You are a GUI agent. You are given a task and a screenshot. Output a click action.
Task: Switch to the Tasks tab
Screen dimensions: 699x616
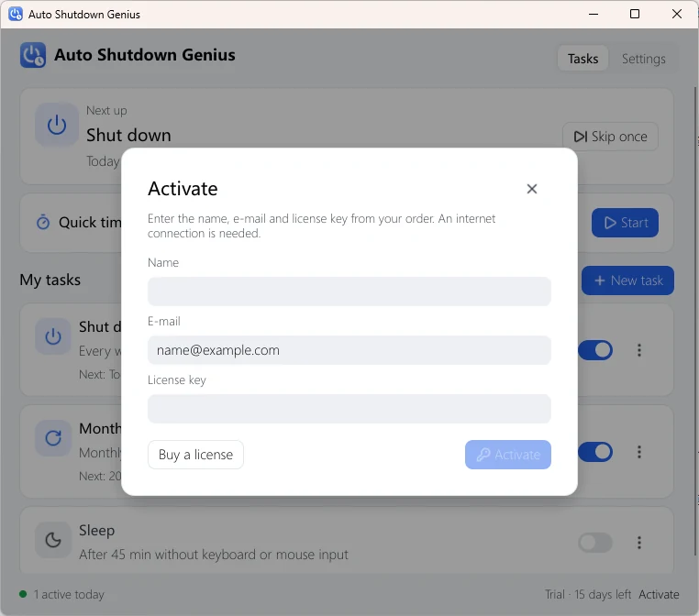(582, 59)
